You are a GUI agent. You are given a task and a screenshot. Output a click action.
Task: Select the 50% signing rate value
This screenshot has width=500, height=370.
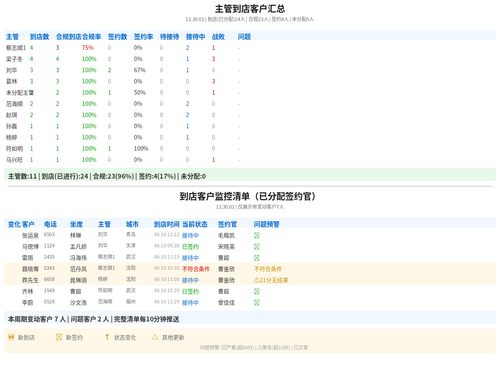click(x=140, y=93)
